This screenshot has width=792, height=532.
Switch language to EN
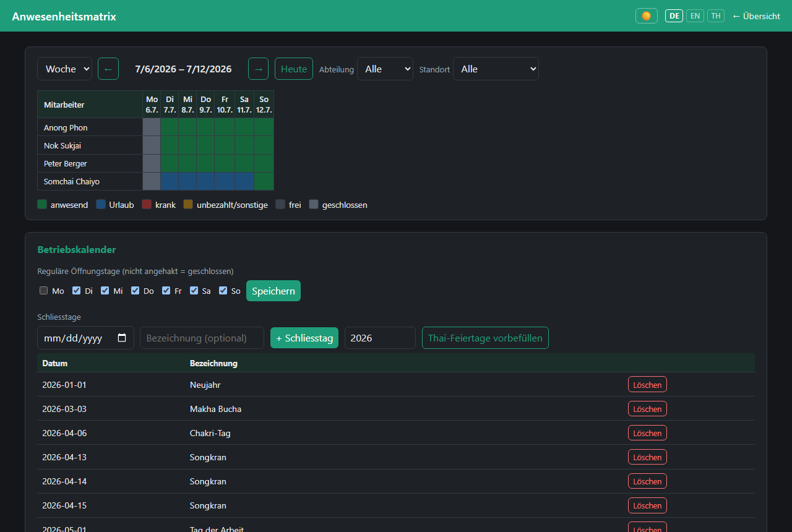(695, 16)
